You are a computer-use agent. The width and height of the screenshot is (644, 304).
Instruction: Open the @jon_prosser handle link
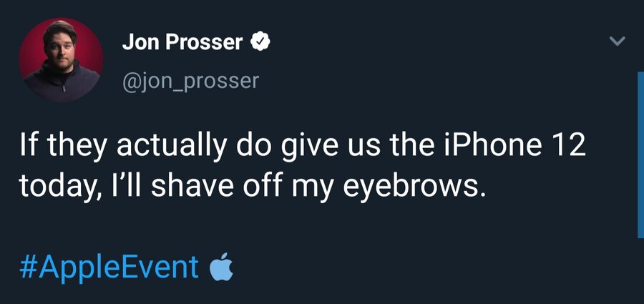pos(190,81)
